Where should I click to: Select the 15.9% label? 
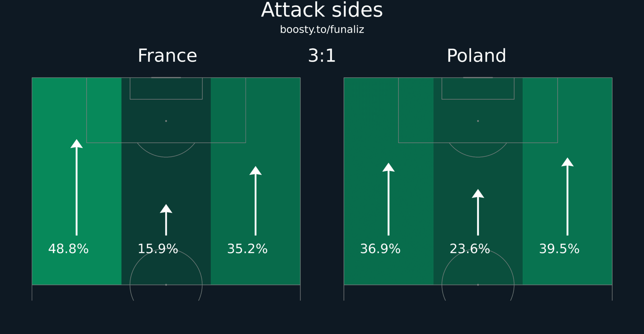click(x=158, y=249)
